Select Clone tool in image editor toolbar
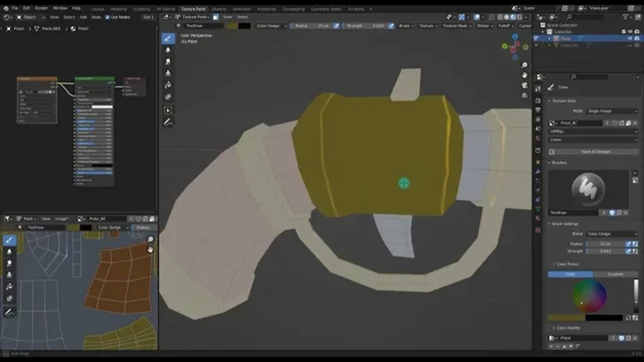This screenshot has width=644, height=362. coord(9,275)
